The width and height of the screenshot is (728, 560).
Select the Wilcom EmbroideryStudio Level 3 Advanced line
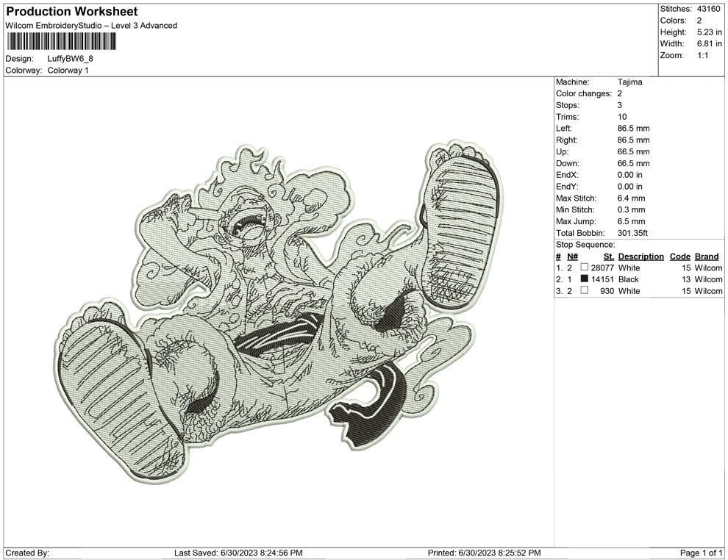(x=91, y=26)
